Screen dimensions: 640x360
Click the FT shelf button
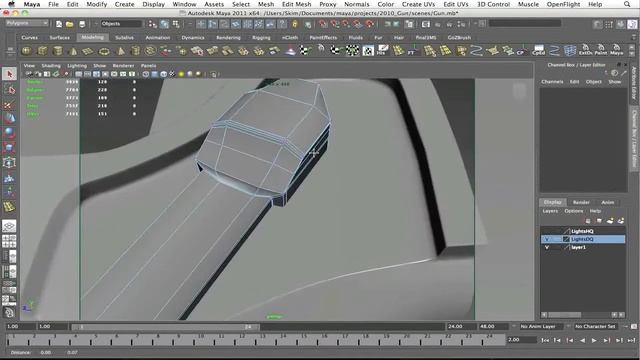412,51
